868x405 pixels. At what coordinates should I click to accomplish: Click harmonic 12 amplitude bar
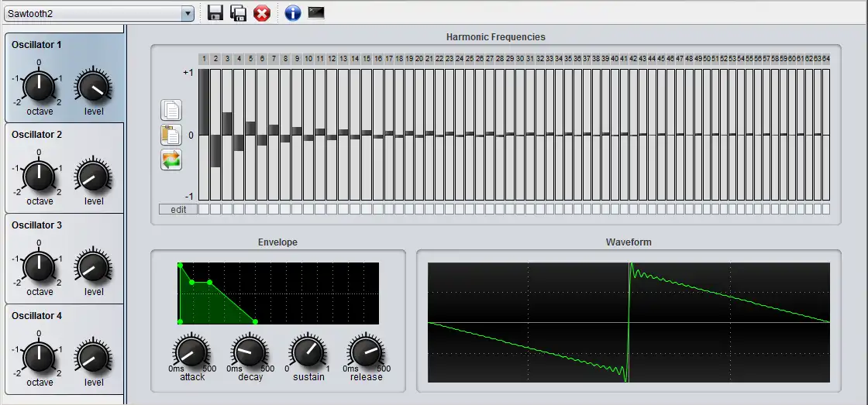(332, 135)
